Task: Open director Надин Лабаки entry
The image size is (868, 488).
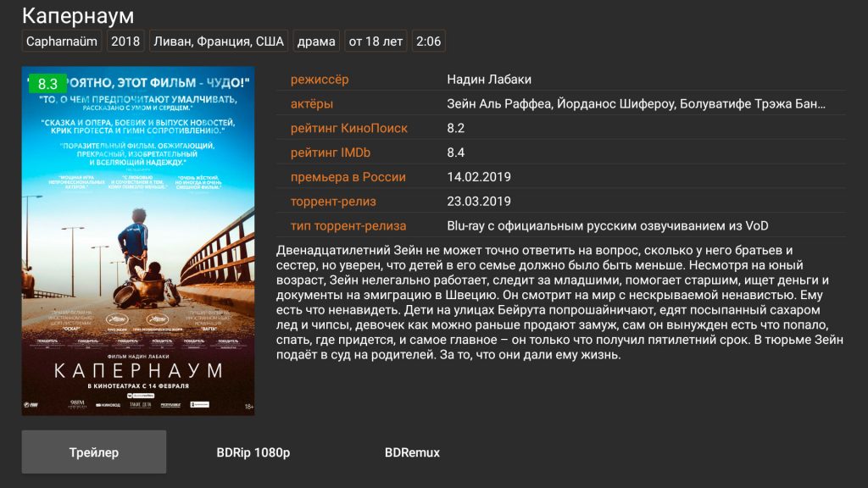Action: 489,79
